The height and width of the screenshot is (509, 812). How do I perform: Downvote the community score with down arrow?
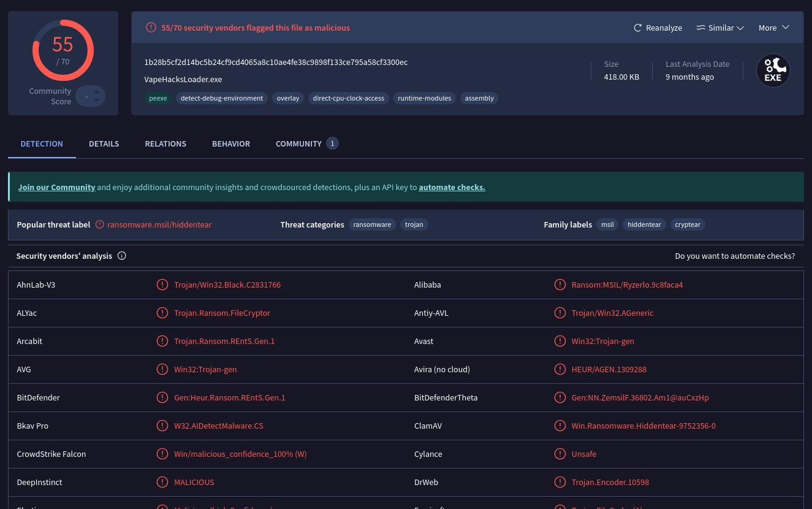(97, 101)
